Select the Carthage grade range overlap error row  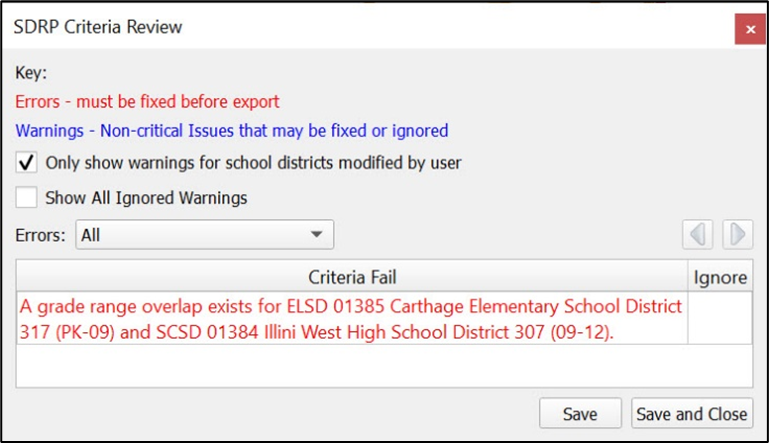click(350, 319)
